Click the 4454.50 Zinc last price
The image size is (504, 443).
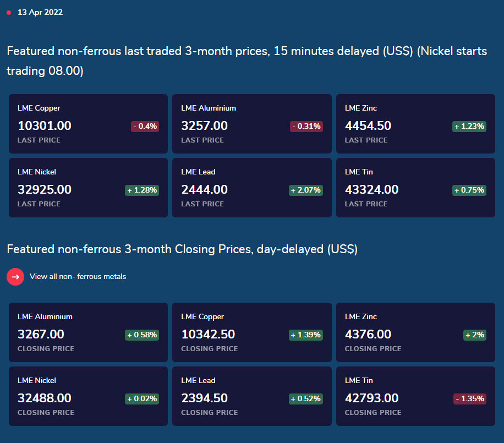click(x=368, y=125)
